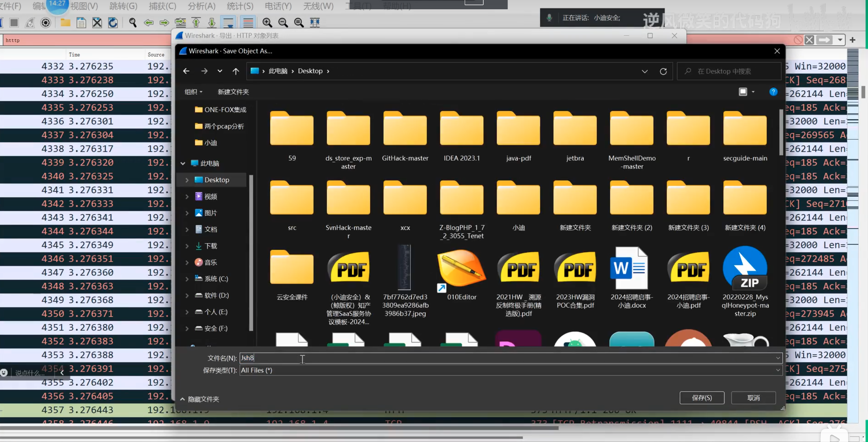The height and width of the screenshot is (442, 868).
Task: Open the 保存类型 file type dropdown
Action: [x=778, y=370]
